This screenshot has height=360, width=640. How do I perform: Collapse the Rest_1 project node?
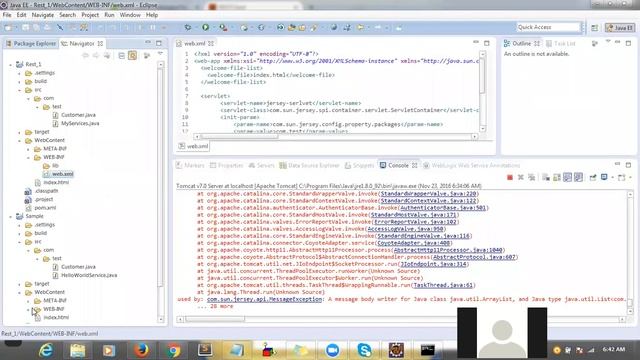[11, 64]
